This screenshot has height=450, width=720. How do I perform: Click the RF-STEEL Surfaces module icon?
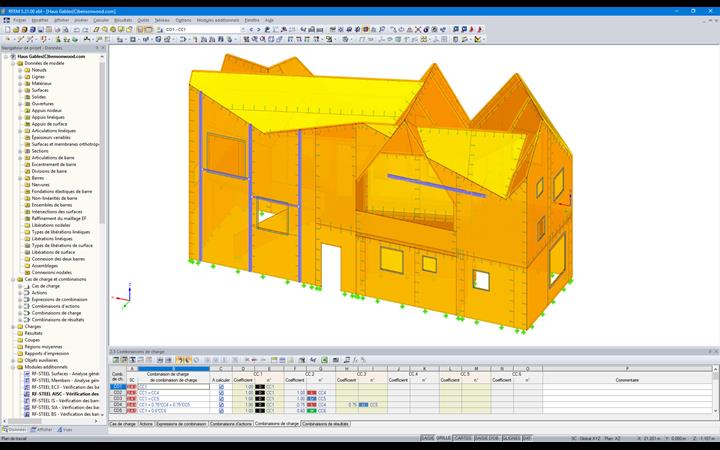click(x=27, y=374)
